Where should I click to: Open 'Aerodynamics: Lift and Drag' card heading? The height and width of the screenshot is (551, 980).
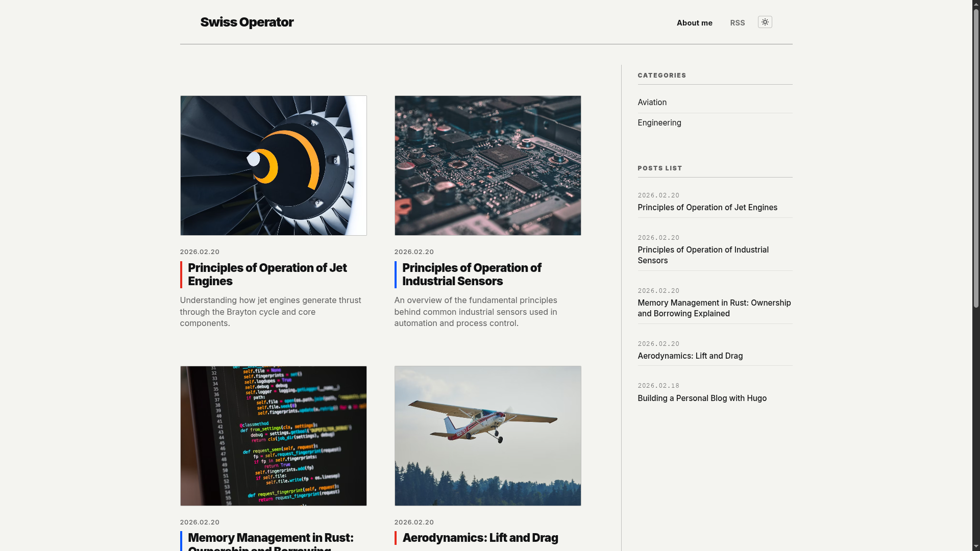[480, 538]
